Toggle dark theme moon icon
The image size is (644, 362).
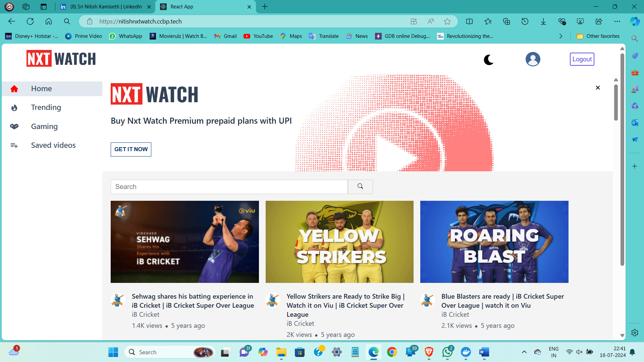(488, 60)
